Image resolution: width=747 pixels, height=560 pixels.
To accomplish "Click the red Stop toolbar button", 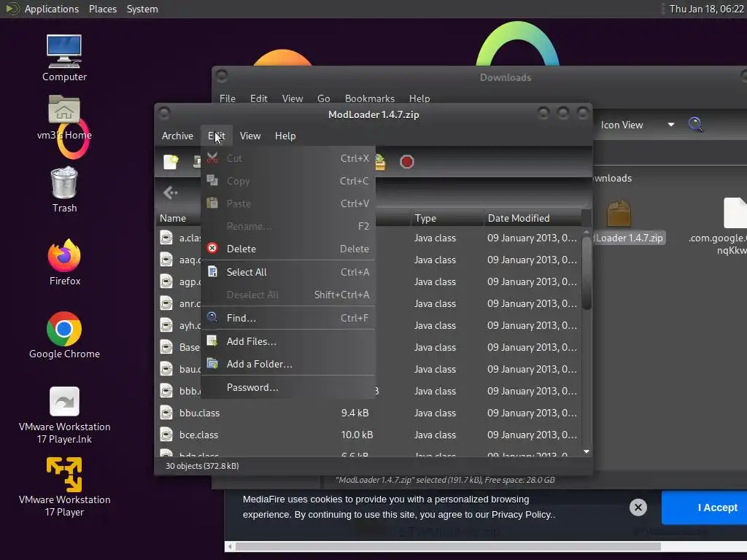I will 407,162.
